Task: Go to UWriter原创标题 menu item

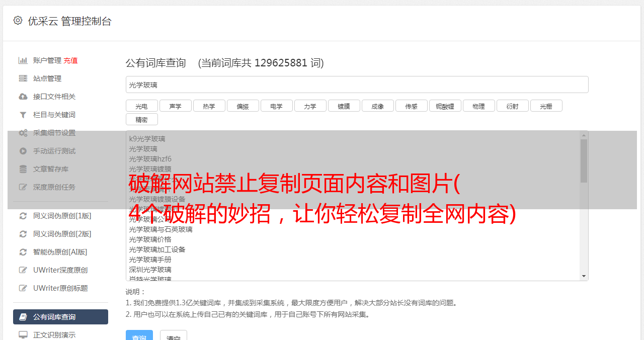Action: point(60,288)
